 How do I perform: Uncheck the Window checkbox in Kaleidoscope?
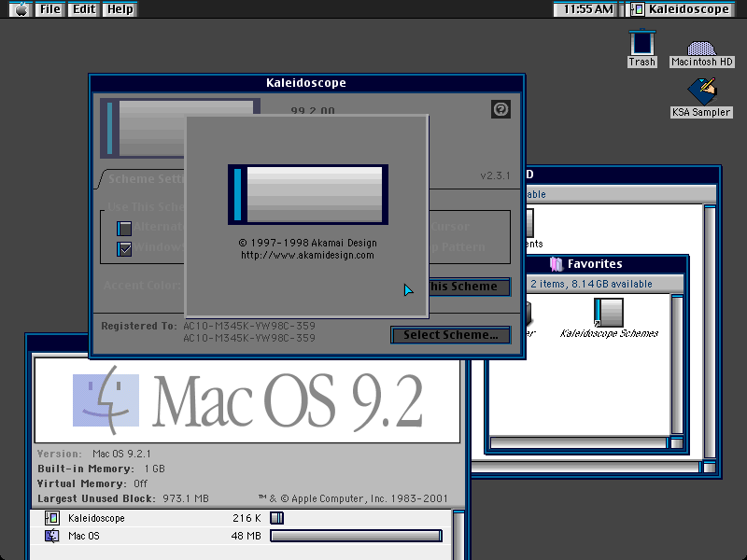click(x=124, y=249)
